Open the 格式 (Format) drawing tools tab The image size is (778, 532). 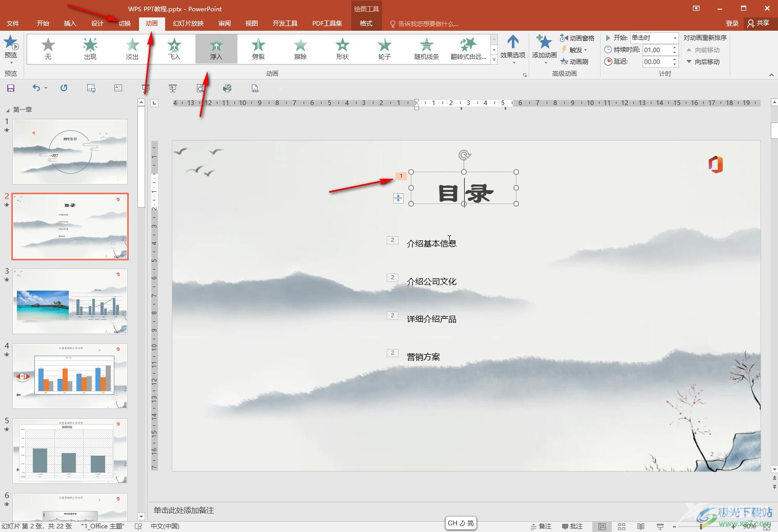[x=366, y=24]
